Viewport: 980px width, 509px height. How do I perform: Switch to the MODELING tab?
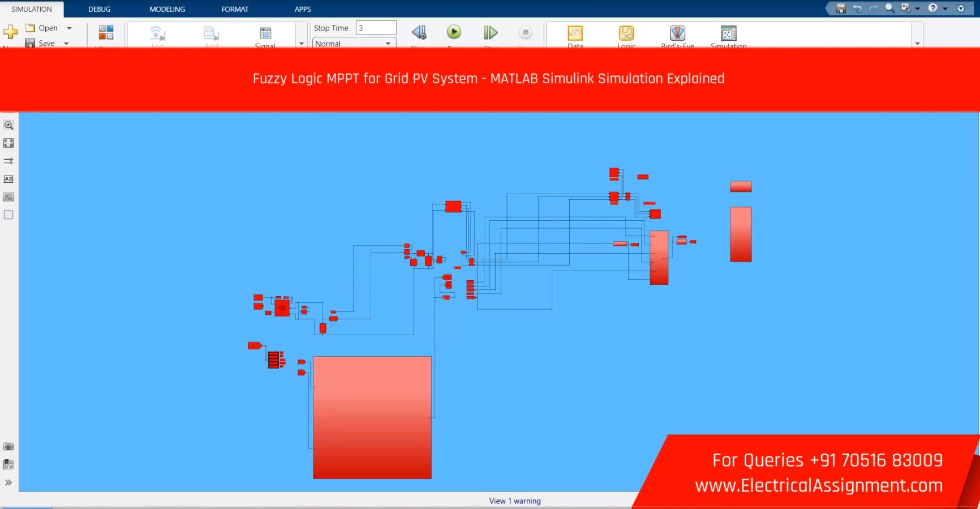click(x=167, y=9)
